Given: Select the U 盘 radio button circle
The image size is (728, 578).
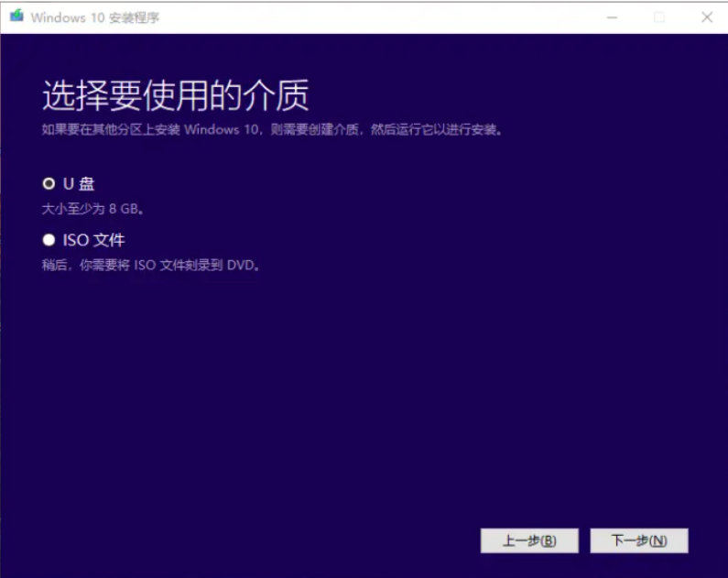Looking at the screenshot, I should tap(49, 184).
